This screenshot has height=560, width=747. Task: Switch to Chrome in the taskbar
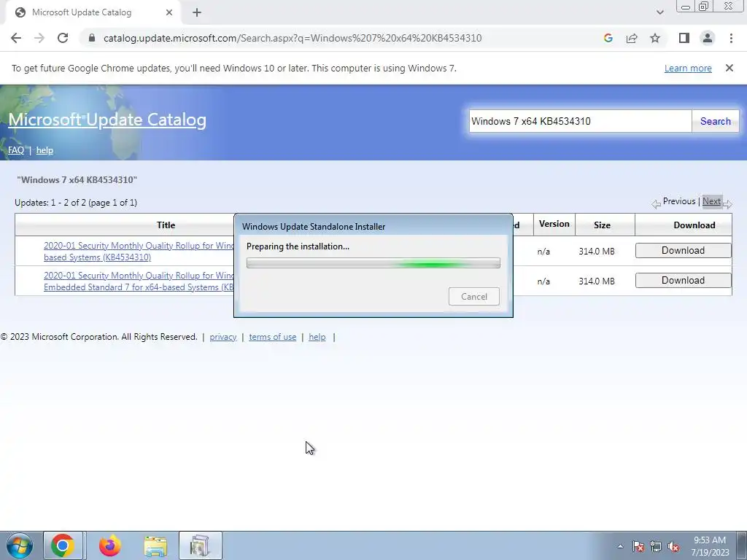63,545
